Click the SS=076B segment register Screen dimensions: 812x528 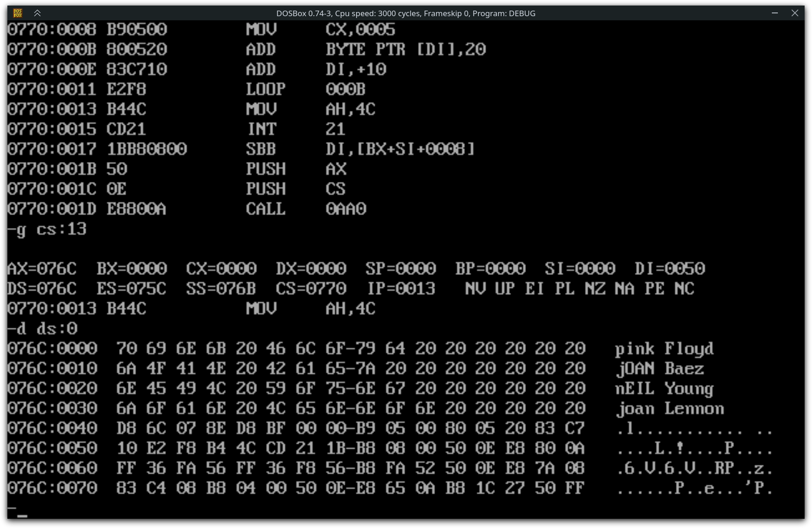pos(221,288)
